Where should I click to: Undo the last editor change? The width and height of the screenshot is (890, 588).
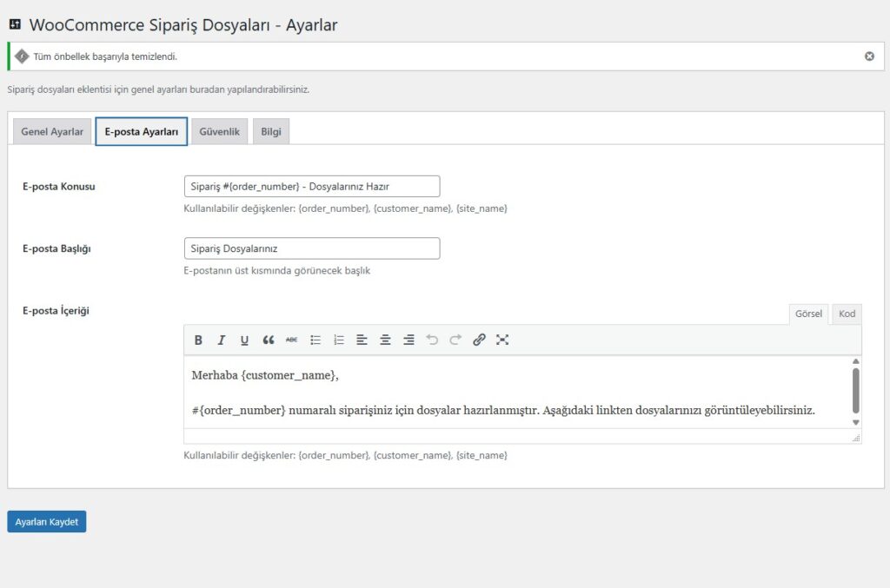click(432, 340)
